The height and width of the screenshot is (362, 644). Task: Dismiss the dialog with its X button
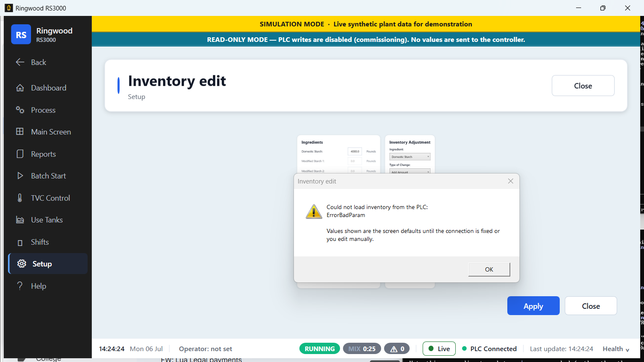pyautogui.click(x=510, y=181)
